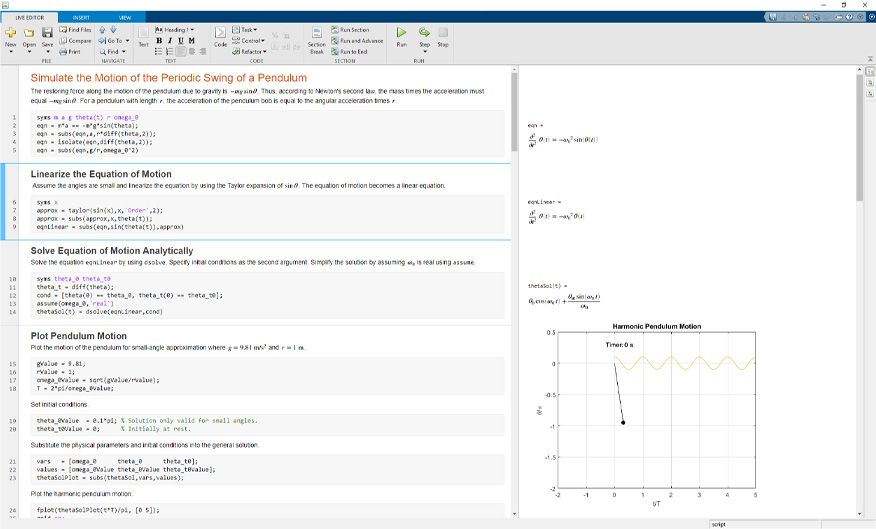Click the Compare files tool
Screen dimensions: 876x529
76,41
